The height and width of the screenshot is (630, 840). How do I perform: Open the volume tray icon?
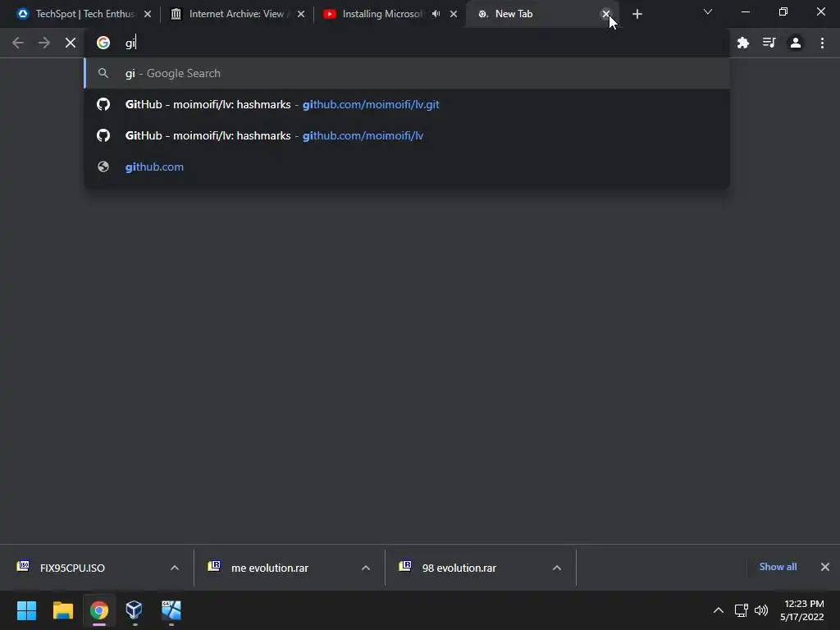[761, 610]
